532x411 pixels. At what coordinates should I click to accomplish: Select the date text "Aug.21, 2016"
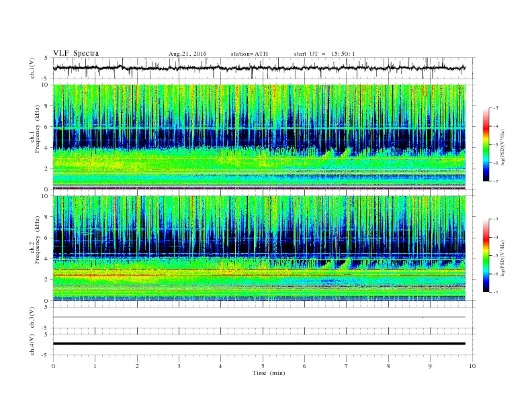point(187,54)
